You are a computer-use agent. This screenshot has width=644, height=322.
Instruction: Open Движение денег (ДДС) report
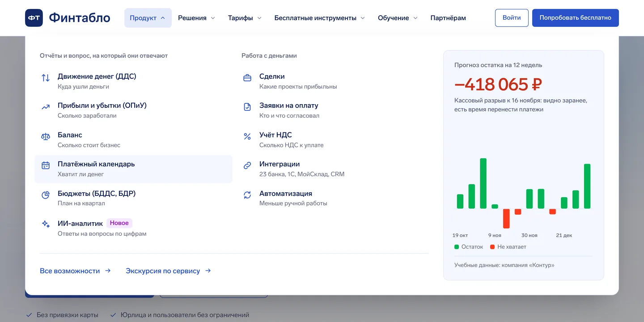(x=133, y=81)
